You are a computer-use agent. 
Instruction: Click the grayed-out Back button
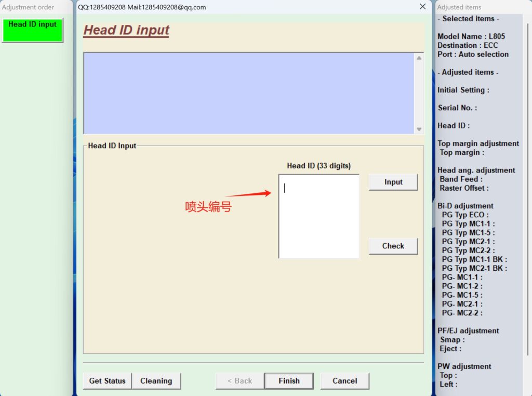[240, 381]
